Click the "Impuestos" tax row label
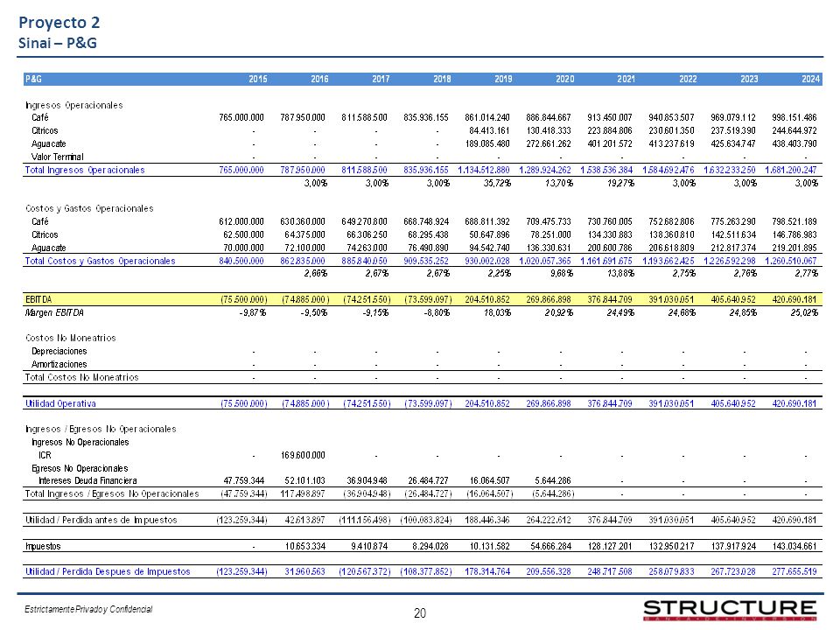The width and height of the screenshot is (840, 630). tap(43, 546)
